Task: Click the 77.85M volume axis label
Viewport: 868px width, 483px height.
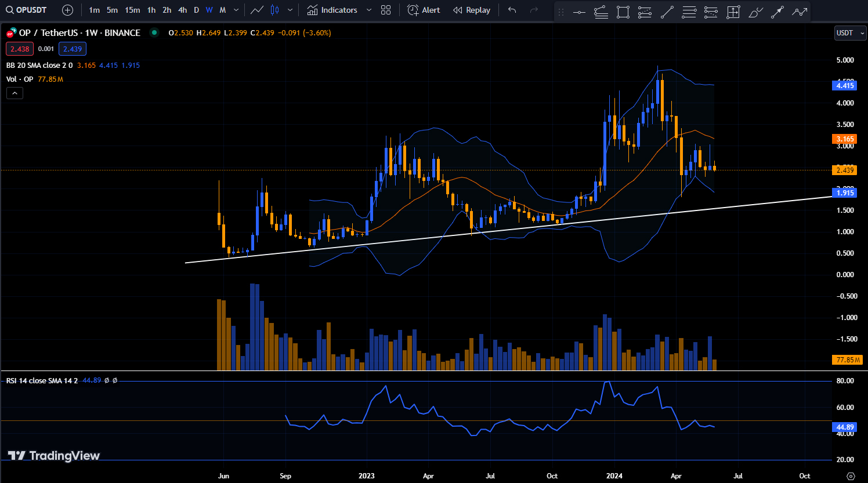Action: point(848,360)
